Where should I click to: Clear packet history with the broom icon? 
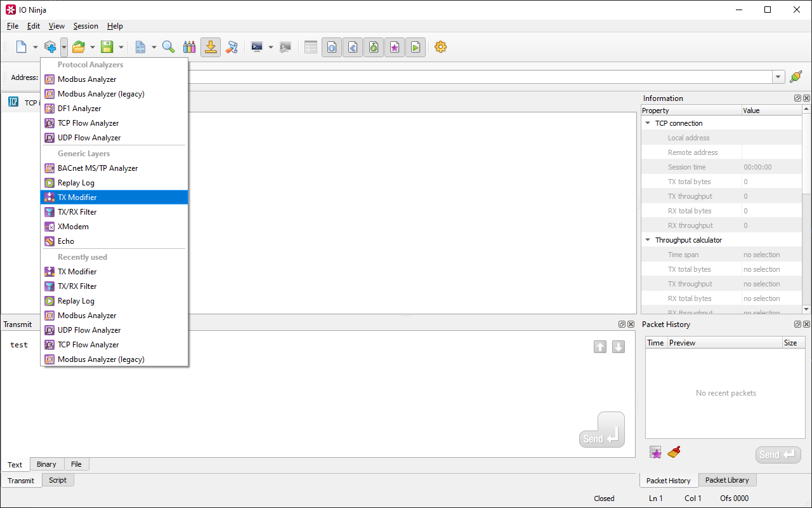[x=674, y=452]
